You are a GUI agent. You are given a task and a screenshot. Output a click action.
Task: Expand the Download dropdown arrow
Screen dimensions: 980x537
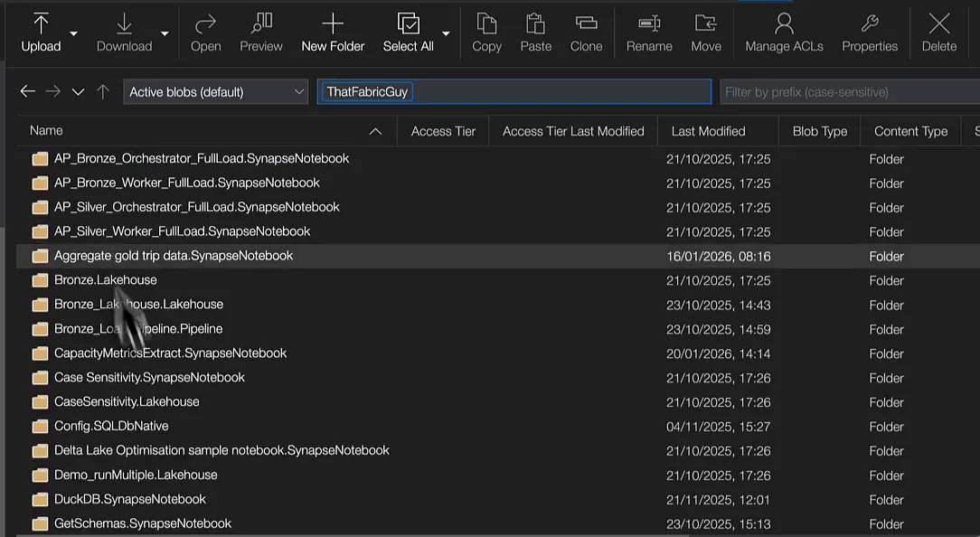(165, 33)
